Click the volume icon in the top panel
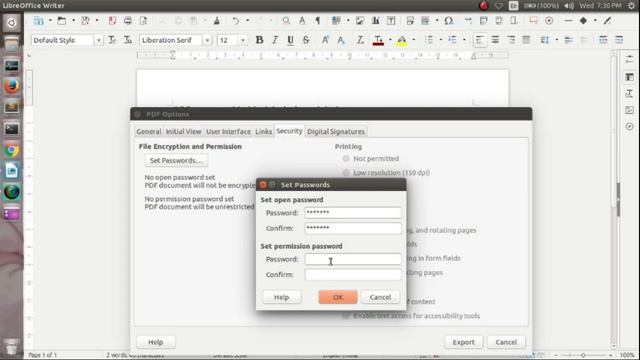 click(x=569, y=6)
